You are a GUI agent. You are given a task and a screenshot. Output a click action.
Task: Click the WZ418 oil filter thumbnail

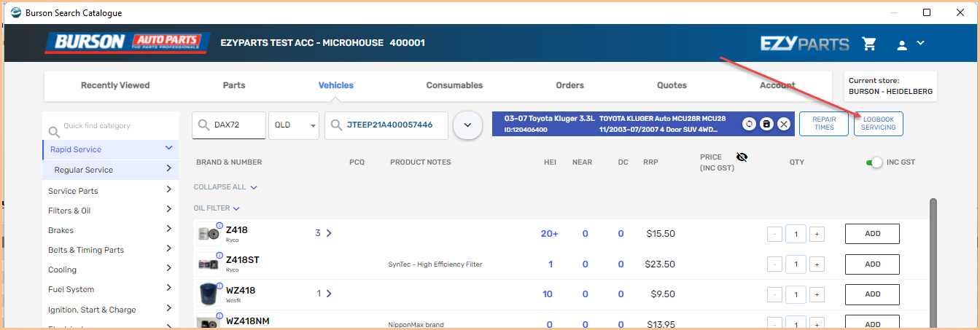(x=209, y=294)
